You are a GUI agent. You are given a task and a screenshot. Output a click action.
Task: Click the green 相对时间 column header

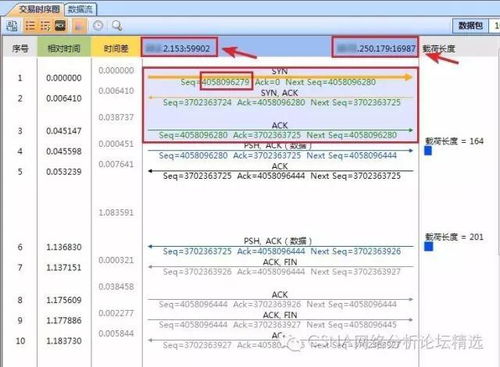point(64,49)
